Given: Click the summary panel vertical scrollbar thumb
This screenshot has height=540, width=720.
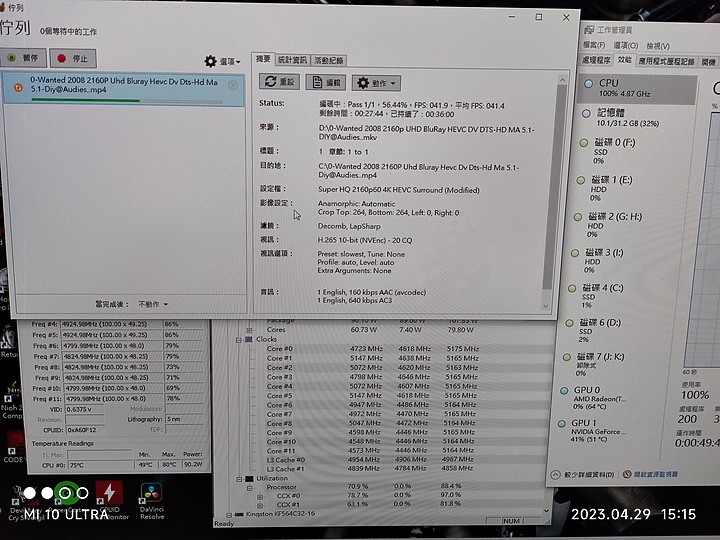Looking at the screenshot, I should click(555, 187).
